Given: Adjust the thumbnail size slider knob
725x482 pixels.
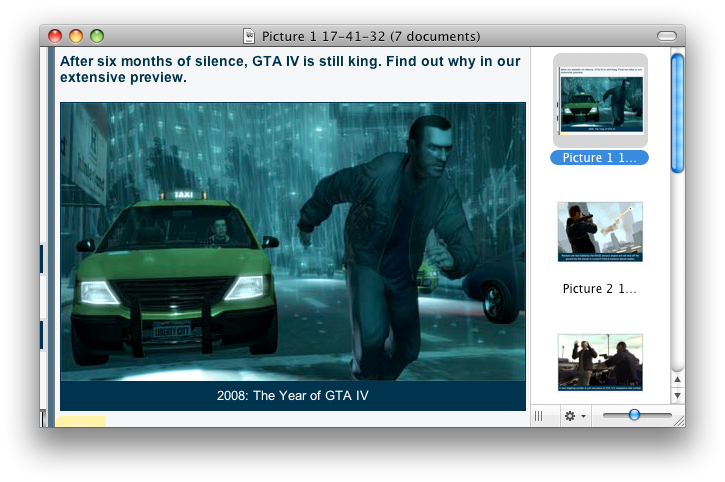Looking at the screenshot, I should coord(634,415).
